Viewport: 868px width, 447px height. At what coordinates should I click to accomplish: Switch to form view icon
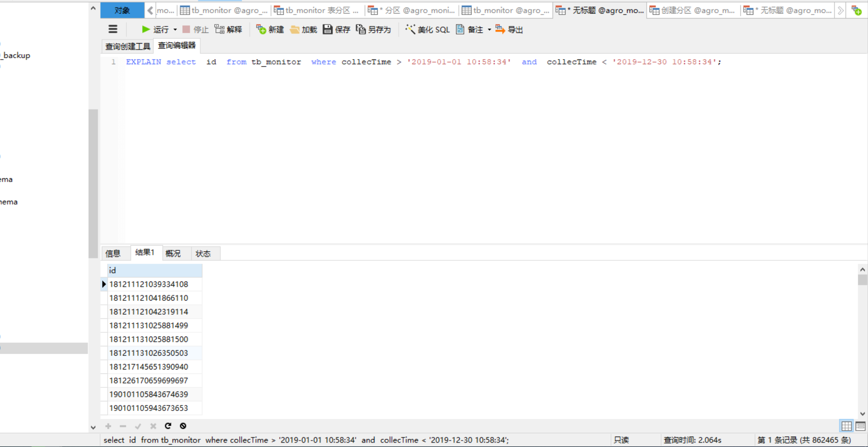(x=860, y=426)
